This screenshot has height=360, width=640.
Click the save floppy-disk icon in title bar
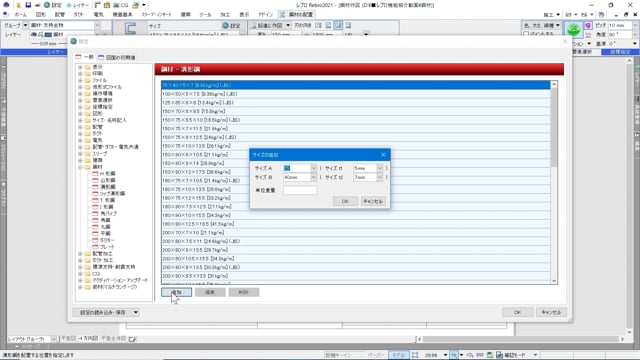(28, 5)
